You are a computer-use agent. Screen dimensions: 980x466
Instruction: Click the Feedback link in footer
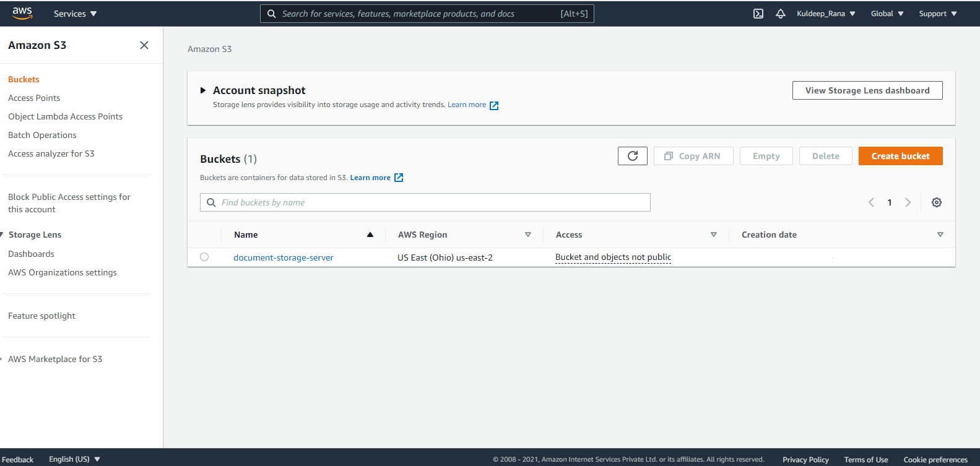[17, 459]
